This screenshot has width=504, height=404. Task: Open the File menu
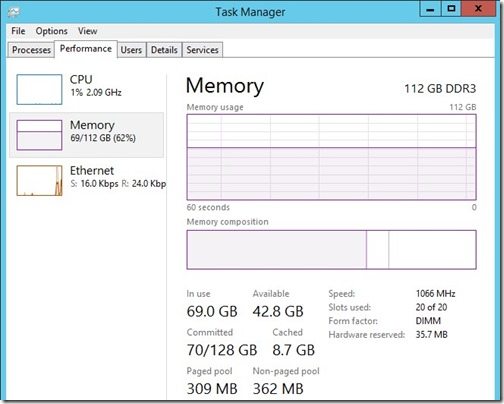pos(18,31)
